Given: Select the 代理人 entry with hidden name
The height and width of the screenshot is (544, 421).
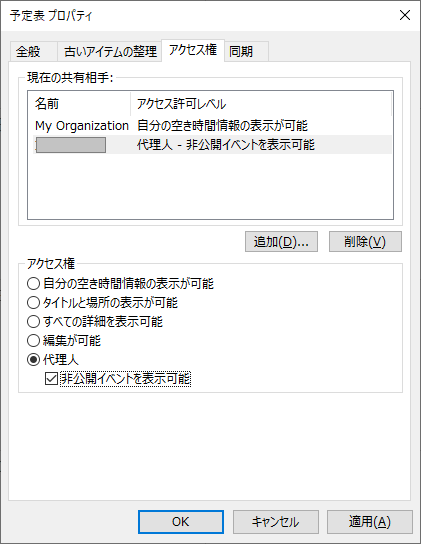Looking at the screenshot, I should click(x=213, y=145).
